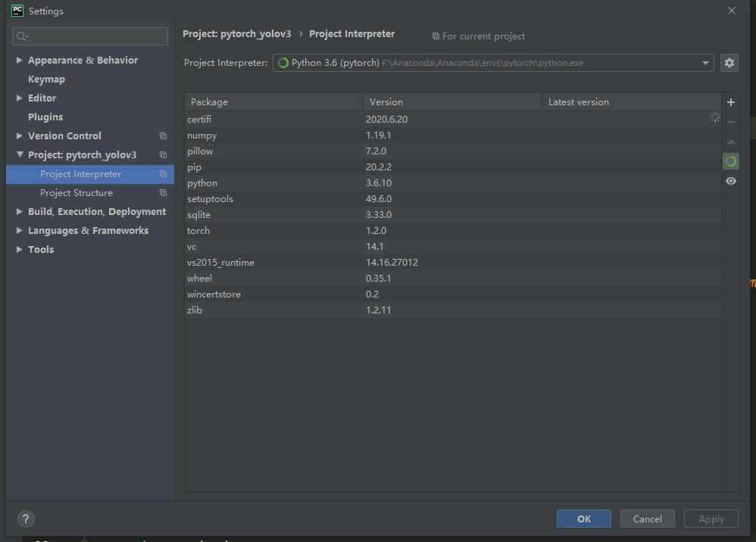The height and width of the screenshot is (542, 756).
Task: Click the project-level icon next to Project Interpreter
Action: 164,174
